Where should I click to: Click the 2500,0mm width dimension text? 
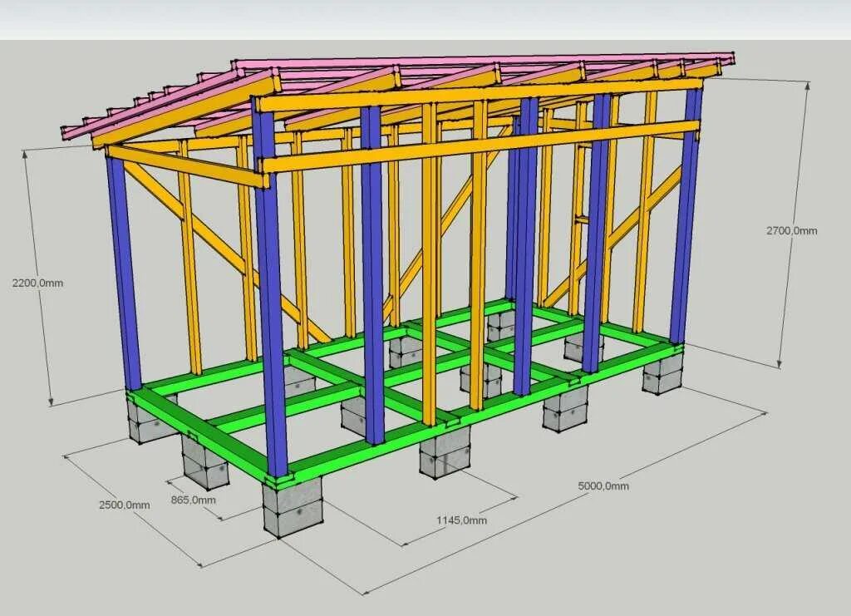coord(125,505)
